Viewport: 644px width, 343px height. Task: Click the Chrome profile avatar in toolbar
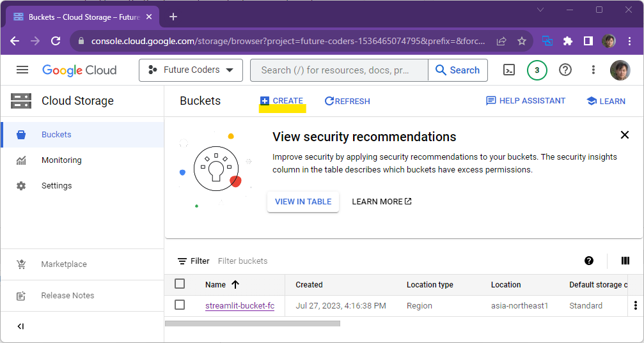point(609,41)
